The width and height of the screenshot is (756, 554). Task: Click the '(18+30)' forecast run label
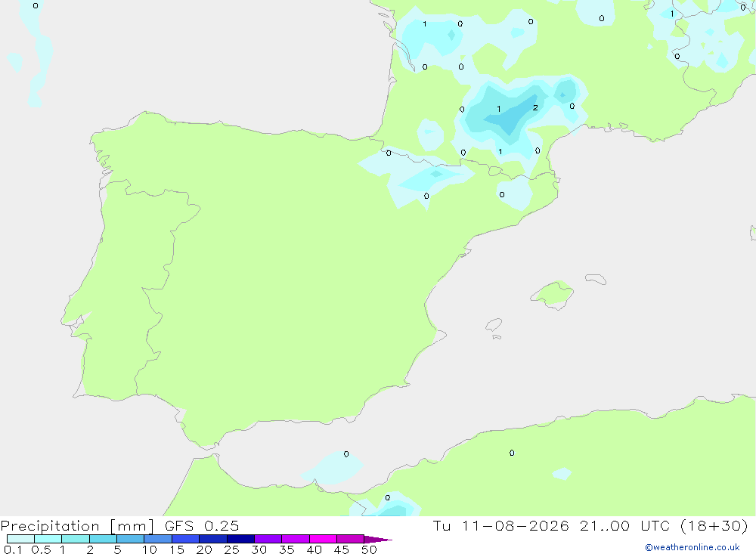(714, 526)
